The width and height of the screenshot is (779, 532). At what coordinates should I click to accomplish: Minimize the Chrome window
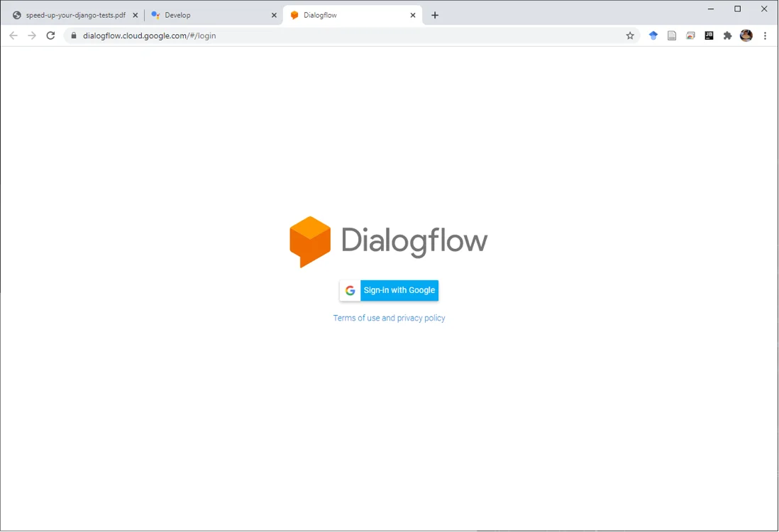711,9
